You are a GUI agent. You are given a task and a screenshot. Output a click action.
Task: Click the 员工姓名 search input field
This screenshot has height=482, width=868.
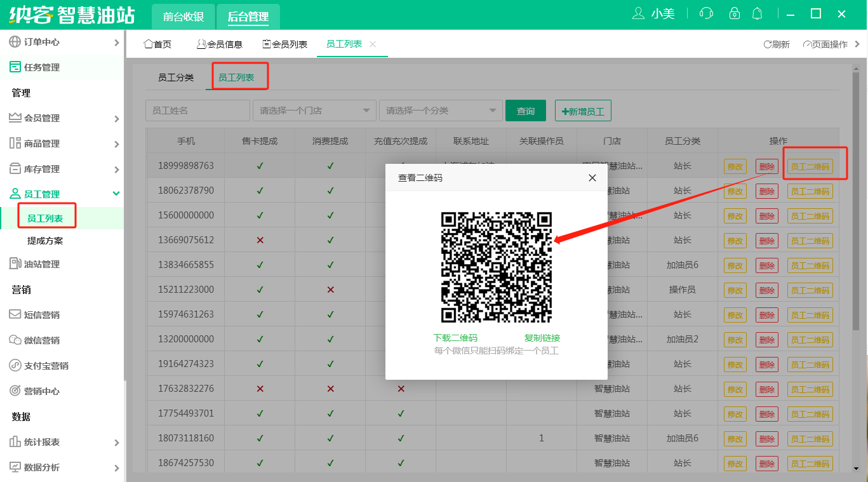(197, 110)
